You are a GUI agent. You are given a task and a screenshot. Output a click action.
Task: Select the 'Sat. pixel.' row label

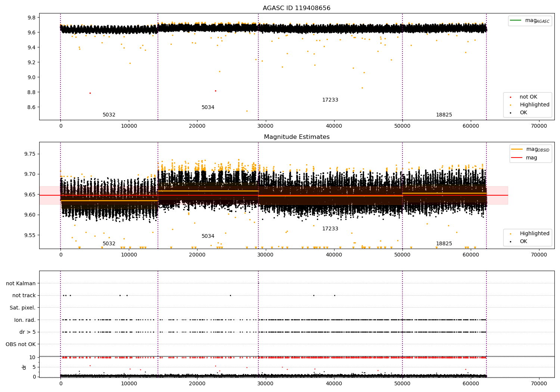pos(23,308)
